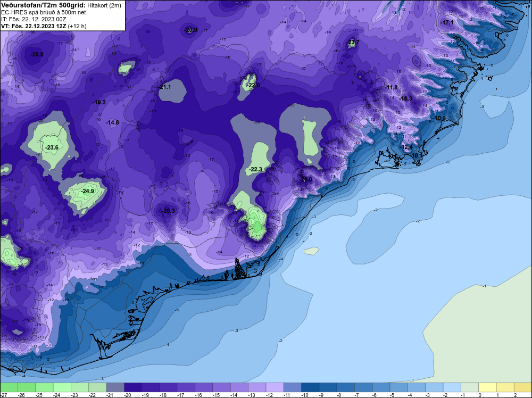Click the -20.3 temperature label
This screenshot has height=398, width=532.
[168, 211]
